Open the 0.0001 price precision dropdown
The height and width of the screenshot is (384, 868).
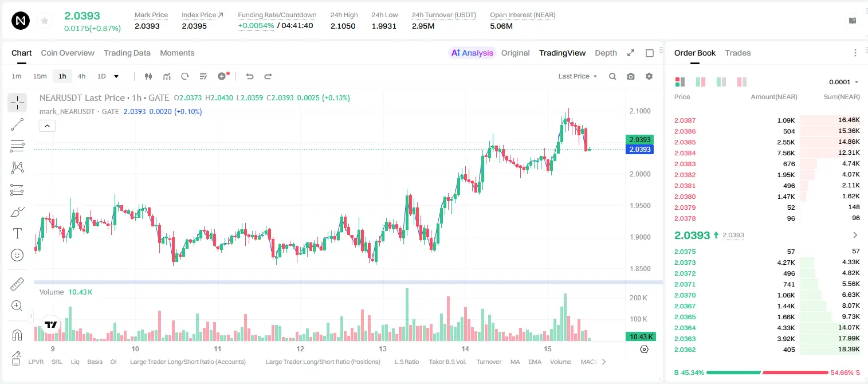[x=844, y=82]
